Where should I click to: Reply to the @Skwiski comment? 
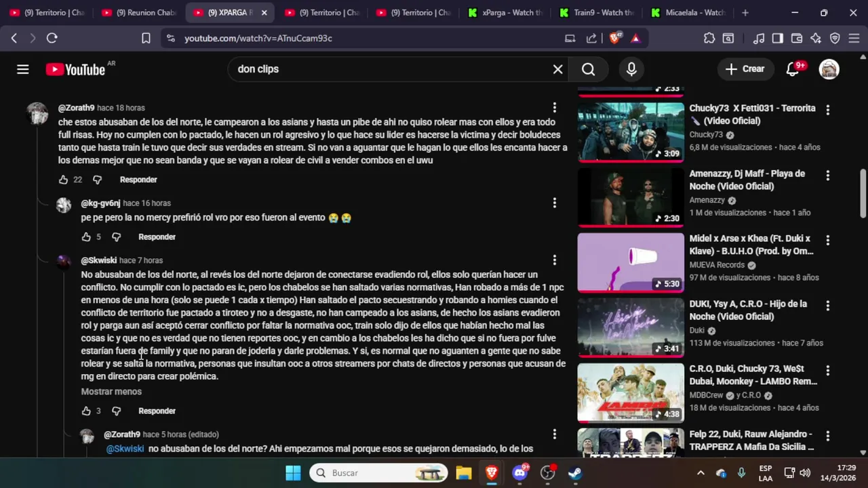point(157,411)
